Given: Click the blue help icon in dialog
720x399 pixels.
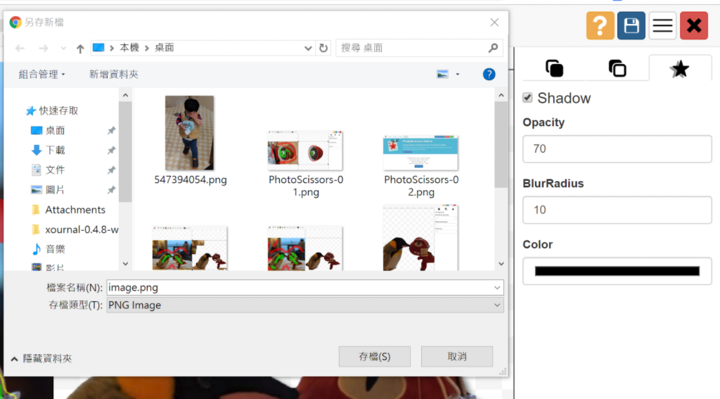Looking at the screenshot, I should [x=489, y=74].
